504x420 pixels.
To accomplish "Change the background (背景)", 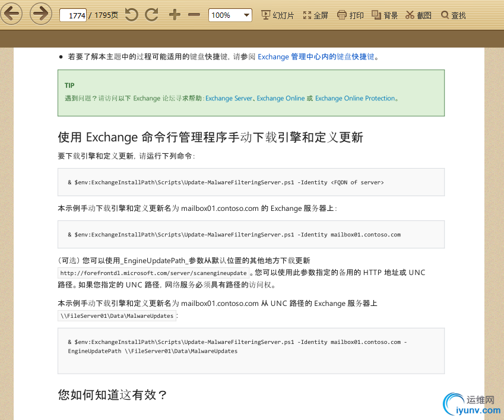I will 385,15.
